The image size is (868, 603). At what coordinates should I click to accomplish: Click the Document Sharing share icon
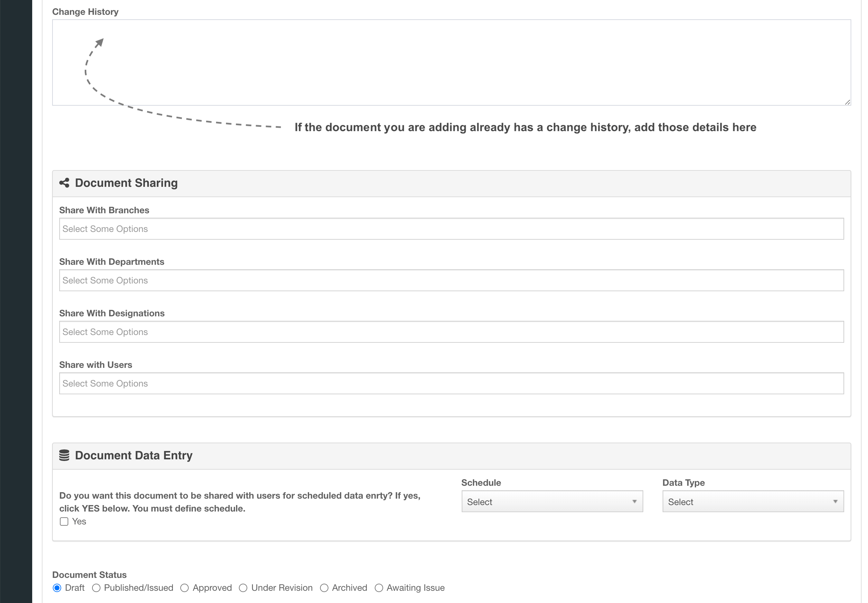pyautogui.click(x=64, y=183)
